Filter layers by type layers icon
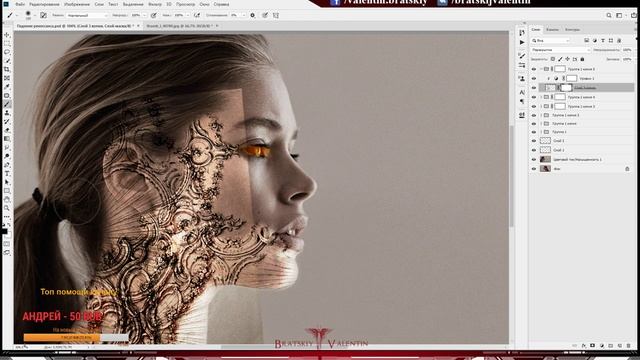The height and width of the screenshot is (360, 640). [603, 40]
